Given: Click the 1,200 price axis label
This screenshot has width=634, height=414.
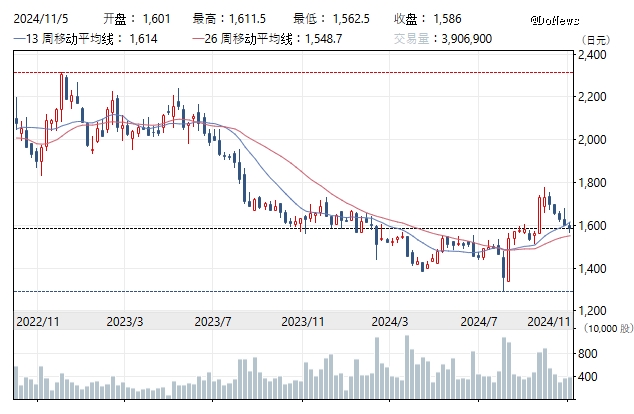Looking at the screenshot, I should click(x=594, y=311).
